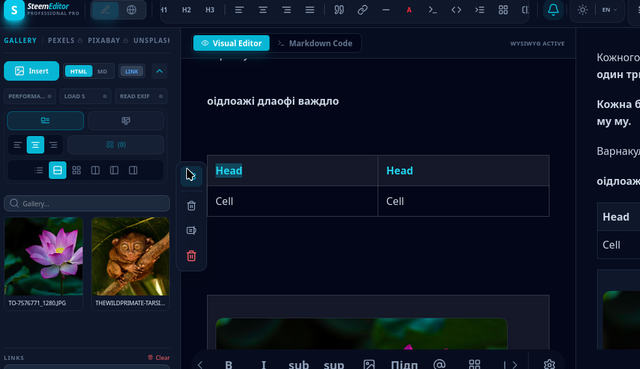
Task: Open notifications with the bell icon
Action: [x=553, y=10]
